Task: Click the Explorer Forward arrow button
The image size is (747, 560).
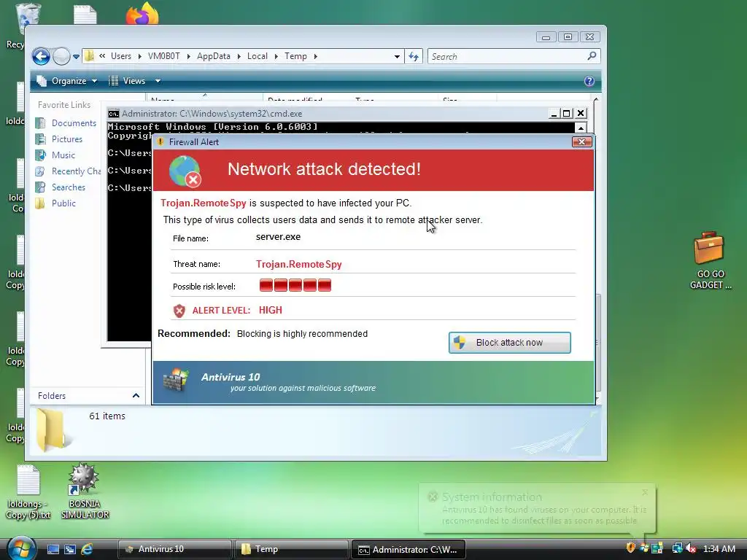Action: [61, 56]
